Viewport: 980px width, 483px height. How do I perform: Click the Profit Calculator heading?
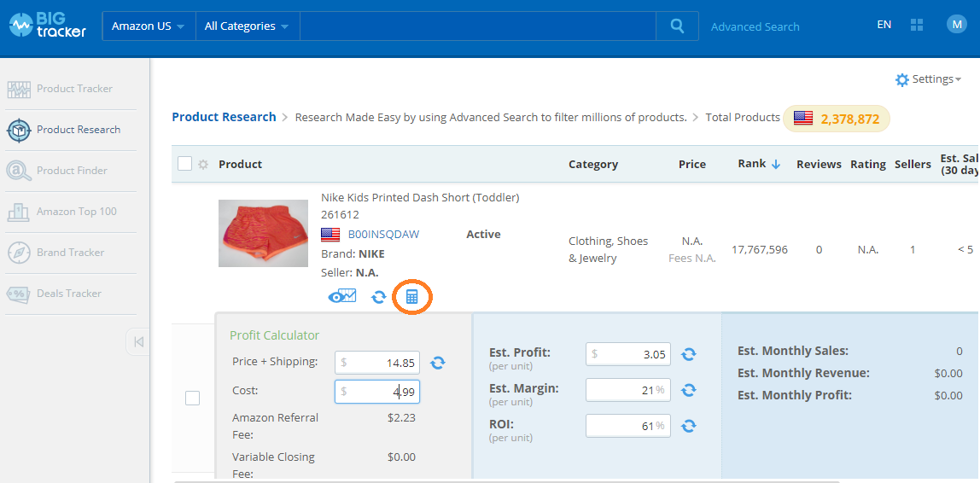pos(274,335)
